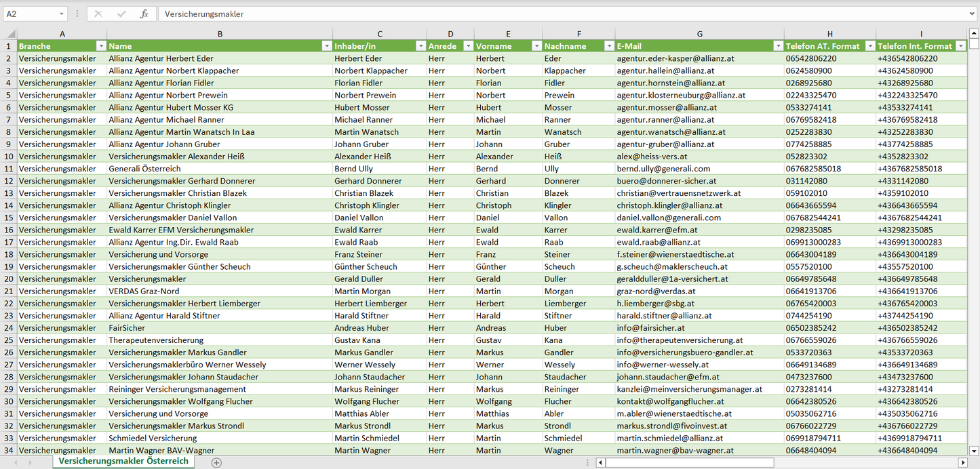Select column G header

click(x=699, y=34)
